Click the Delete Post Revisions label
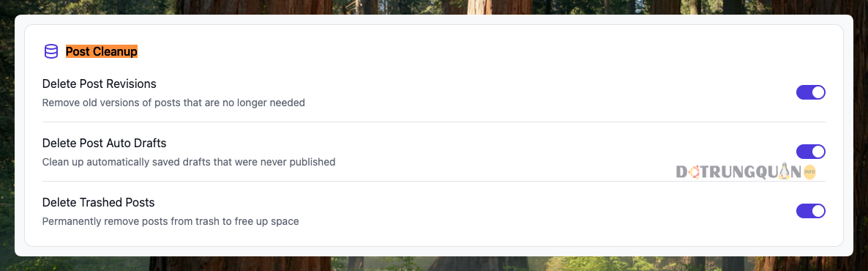 [x=99, y=83]
